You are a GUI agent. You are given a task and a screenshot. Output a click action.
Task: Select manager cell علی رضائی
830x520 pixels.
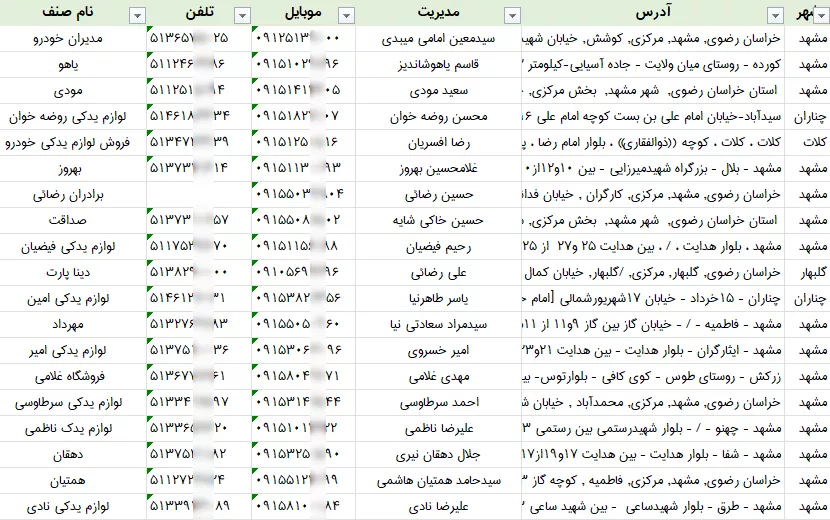click(x=439, y=272)
